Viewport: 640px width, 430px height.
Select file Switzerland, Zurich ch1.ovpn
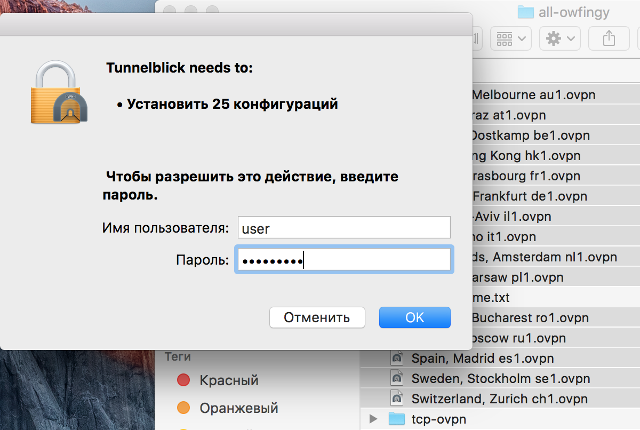pyautogui.click(x=500, y=399)
